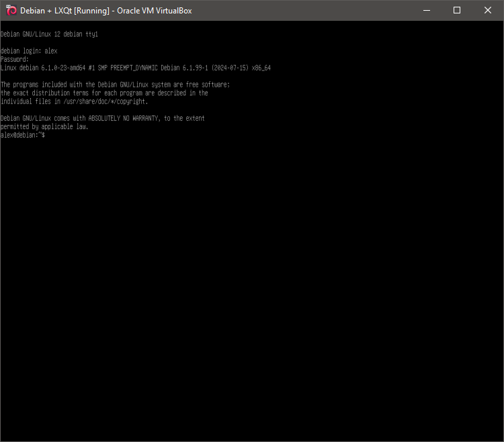504x442 pixels.
Task: Click the 'ABSOLUTELY NO WARRANTY' line
Action: coord(103,118)
